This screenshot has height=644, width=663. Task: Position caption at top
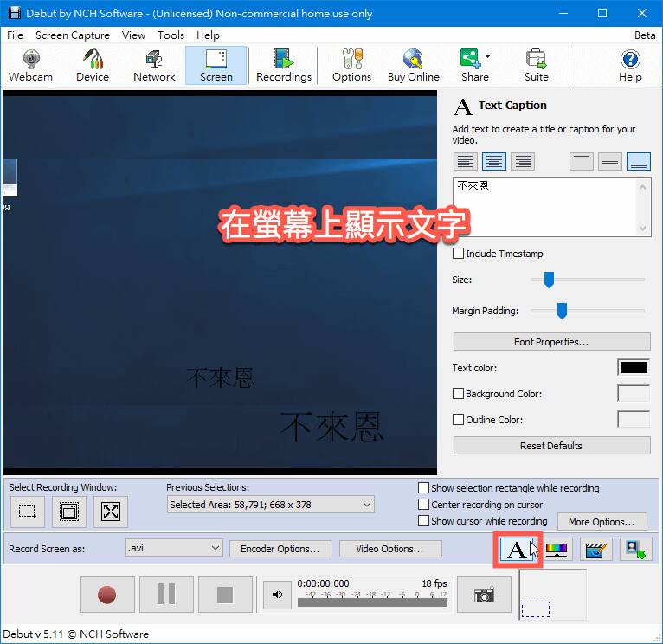[x=582, y=162]
